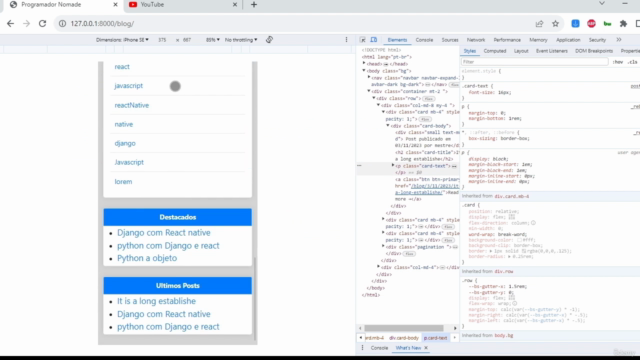This screenshot has width=640, height=360.
Task: Open the Layout styles tab
Action: click(x=521, y=51)
